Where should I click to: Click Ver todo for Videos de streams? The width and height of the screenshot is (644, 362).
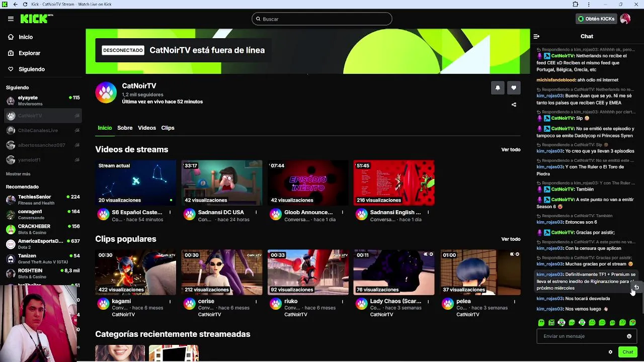(x=511, y=149)
